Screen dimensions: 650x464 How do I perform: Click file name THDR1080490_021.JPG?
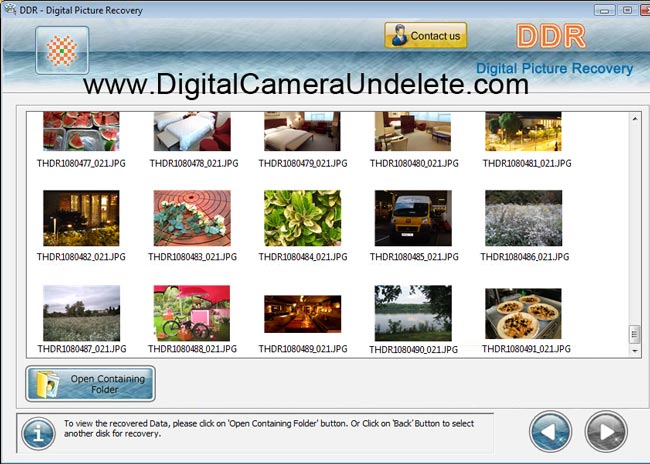[413, 350]
